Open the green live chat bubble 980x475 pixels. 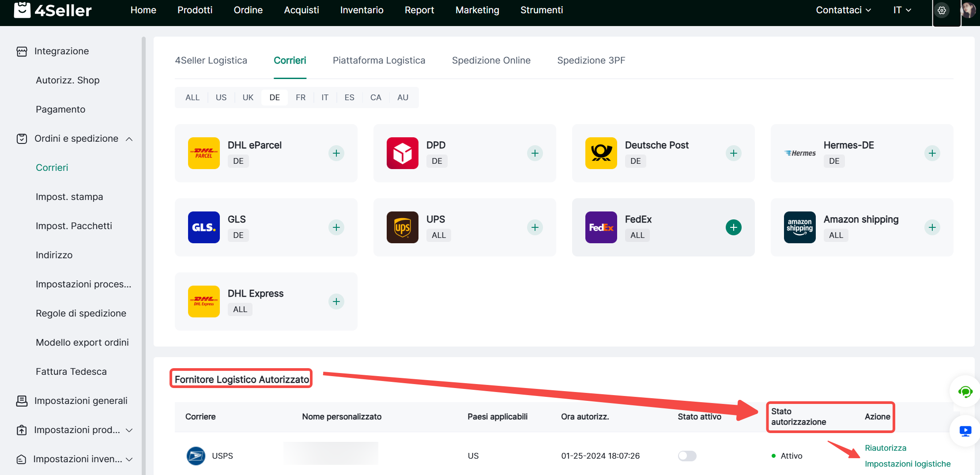point(965,392)
